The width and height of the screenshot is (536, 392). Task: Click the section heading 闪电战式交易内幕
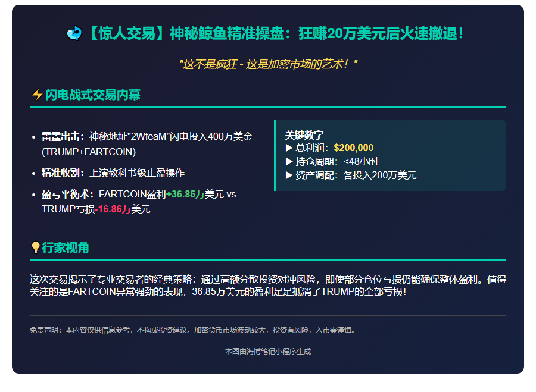click(93, 95)
